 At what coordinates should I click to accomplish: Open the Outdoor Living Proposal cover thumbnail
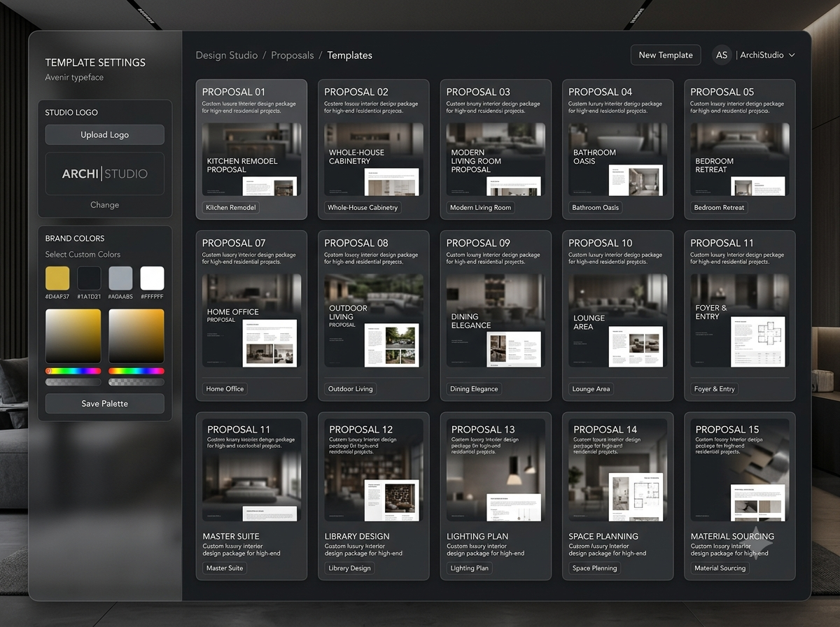374,320
